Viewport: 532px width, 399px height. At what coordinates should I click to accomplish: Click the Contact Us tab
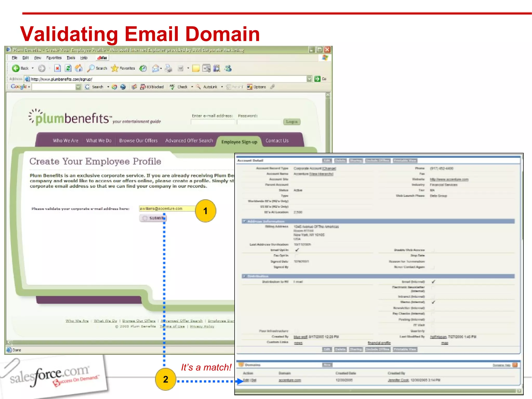pos(277,141)
